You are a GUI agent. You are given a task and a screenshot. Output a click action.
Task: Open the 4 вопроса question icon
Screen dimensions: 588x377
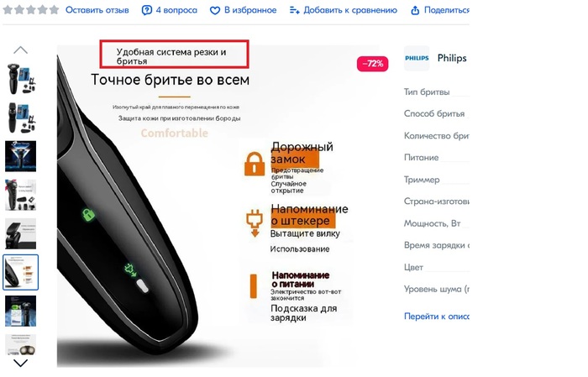(x=147, y=10)
